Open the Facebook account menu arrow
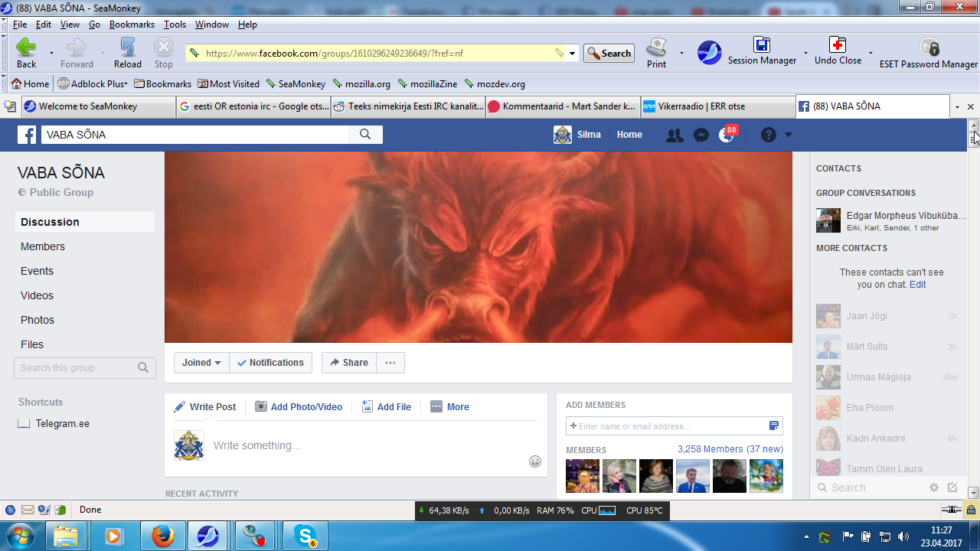980x551 pixels. (789, 135)
